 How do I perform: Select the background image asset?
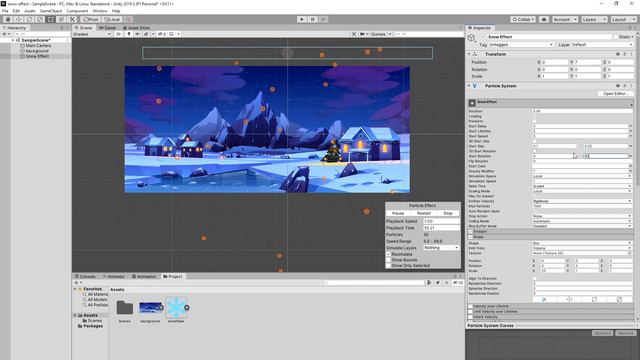(x=150, y=311)
